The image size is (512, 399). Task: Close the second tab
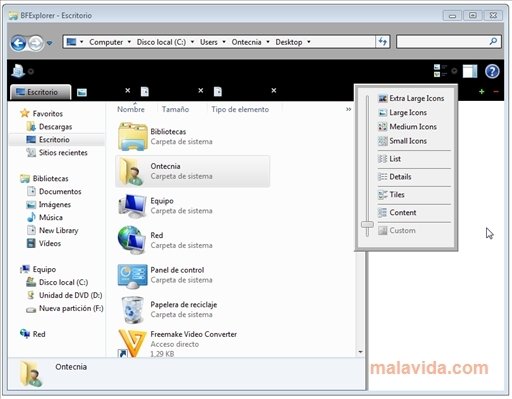128,90
